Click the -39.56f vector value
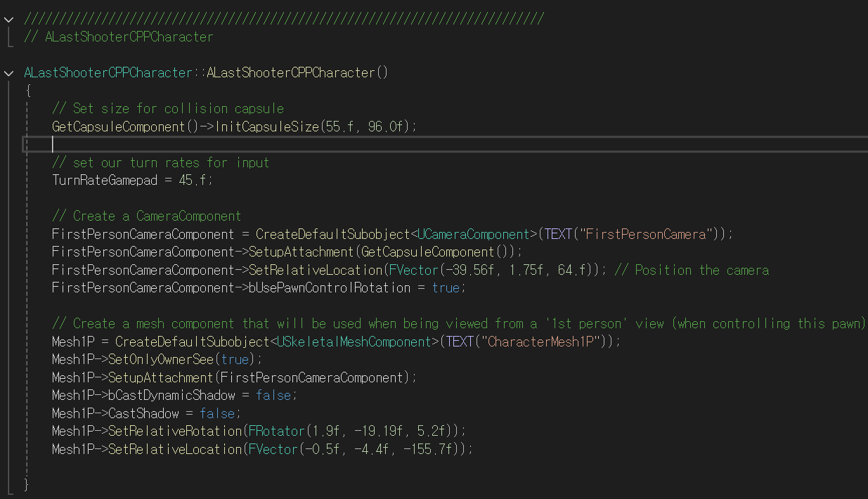 463,270
